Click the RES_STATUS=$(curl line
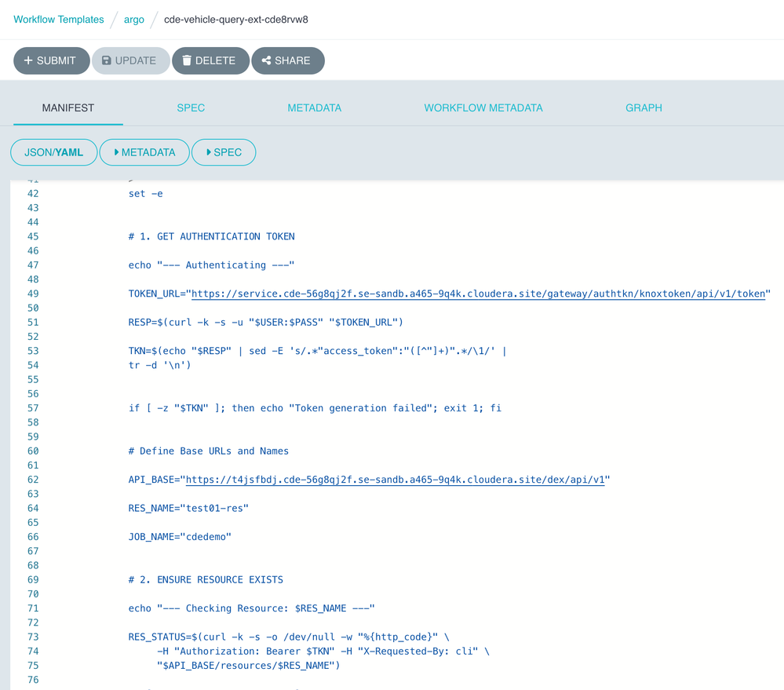 coord(289,637)
